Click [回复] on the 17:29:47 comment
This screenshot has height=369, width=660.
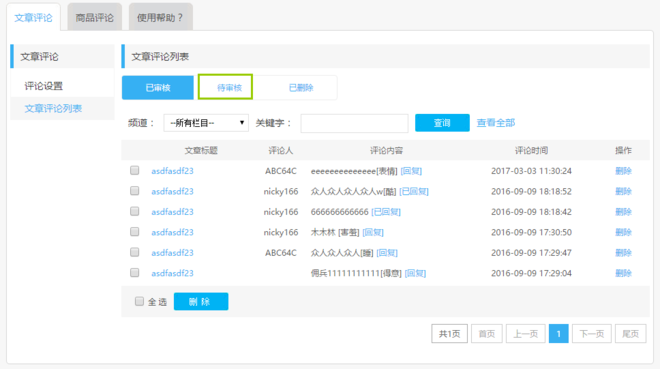coord(387,252)
